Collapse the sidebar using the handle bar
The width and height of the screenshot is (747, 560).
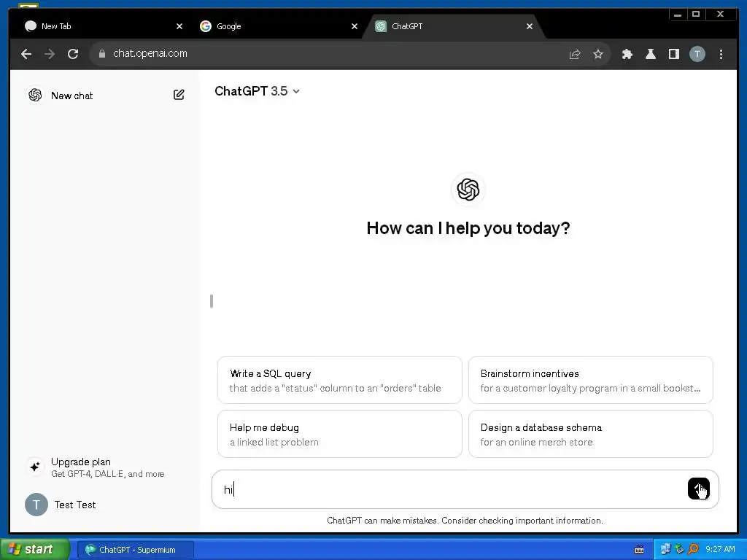pyautogui.click(x=212, y=301)
